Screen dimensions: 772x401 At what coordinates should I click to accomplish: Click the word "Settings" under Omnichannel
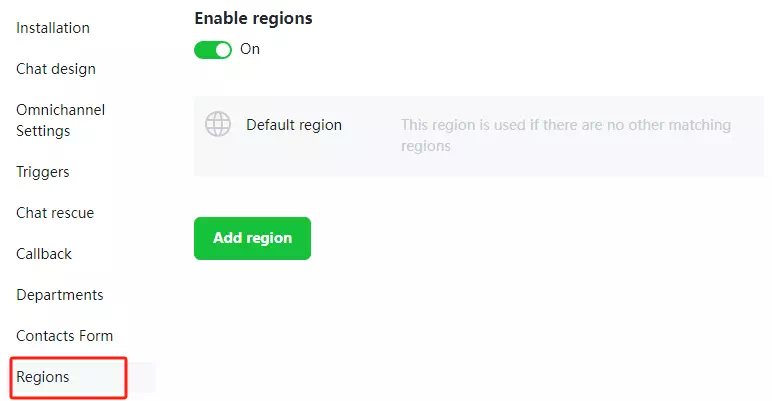[43, 131]
